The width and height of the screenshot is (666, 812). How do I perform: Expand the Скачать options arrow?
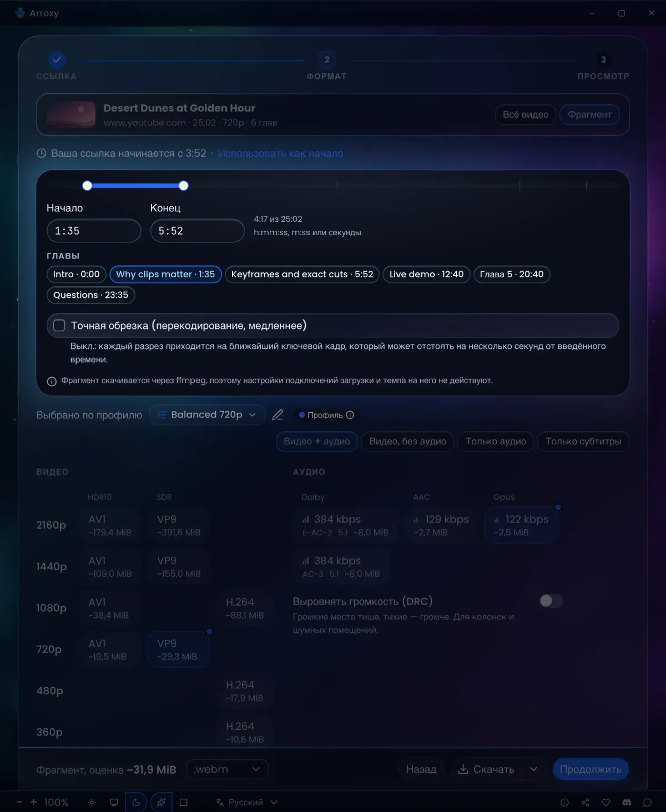tap(533, 769)
